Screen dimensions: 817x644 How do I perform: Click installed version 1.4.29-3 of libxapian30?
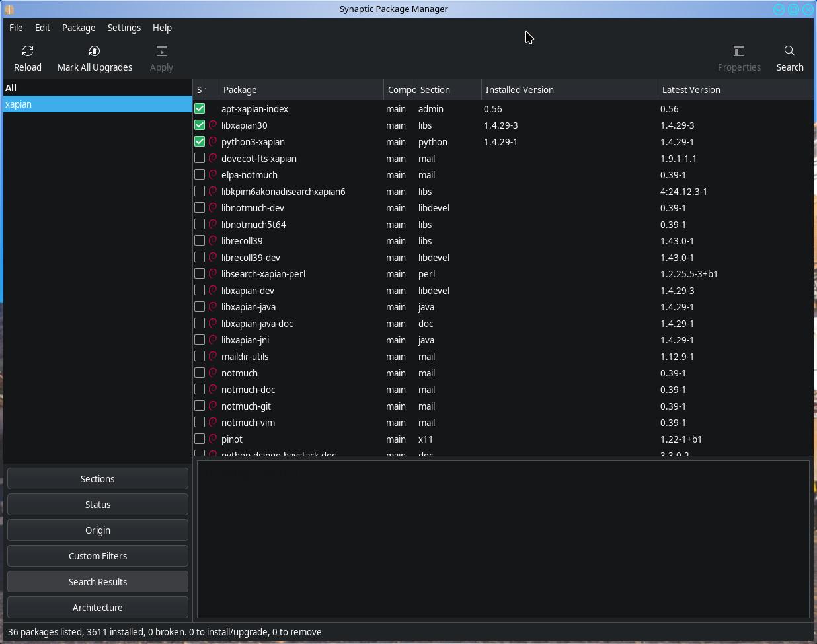(x=501, y=125)
